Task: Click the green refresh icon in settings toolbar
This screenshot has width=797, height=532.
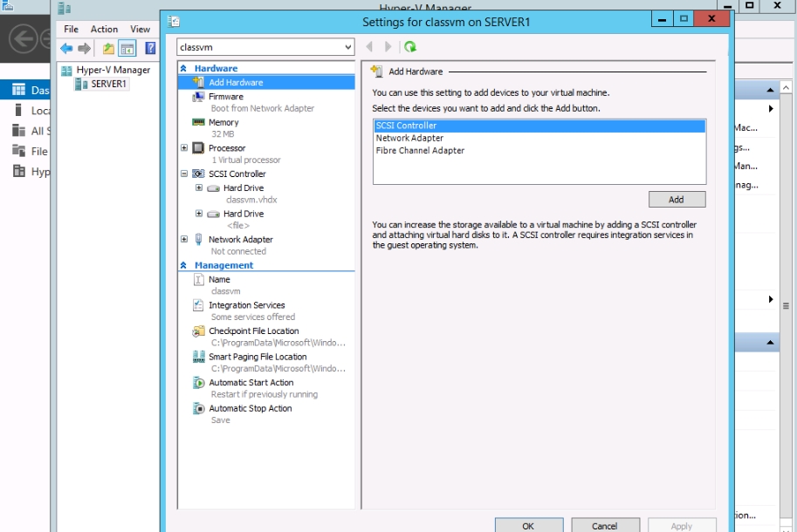Action: click(x=409, y=47)
